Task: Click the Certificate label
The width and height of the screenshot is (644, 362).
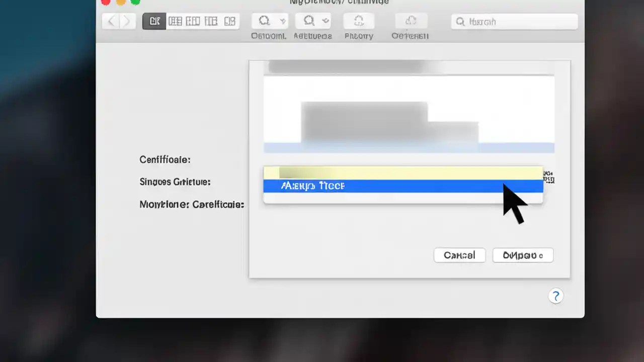Action: pos(165,159)
